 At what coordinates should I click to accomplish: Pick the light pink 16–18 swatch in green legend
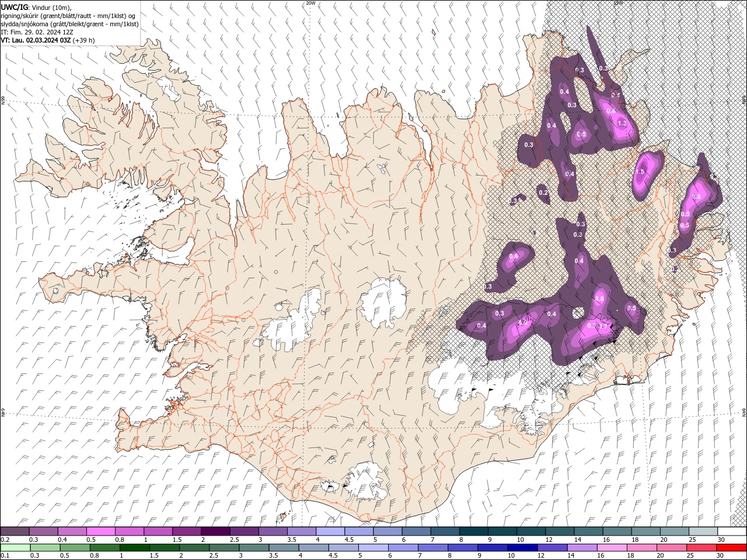pyautogui.click(x=611, y=548)
